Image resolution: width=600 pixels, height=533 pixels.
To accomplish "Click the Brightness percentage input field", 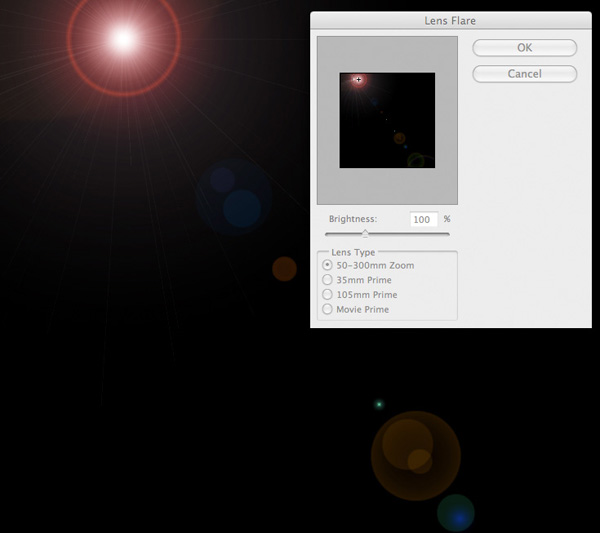I will click(424, 219).
